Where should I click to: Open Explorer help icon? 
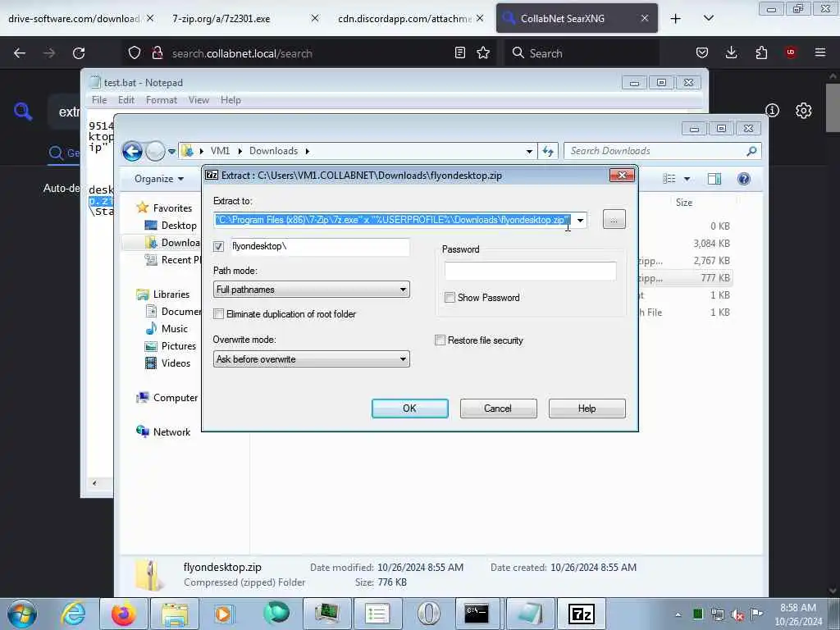coord(743,179)
